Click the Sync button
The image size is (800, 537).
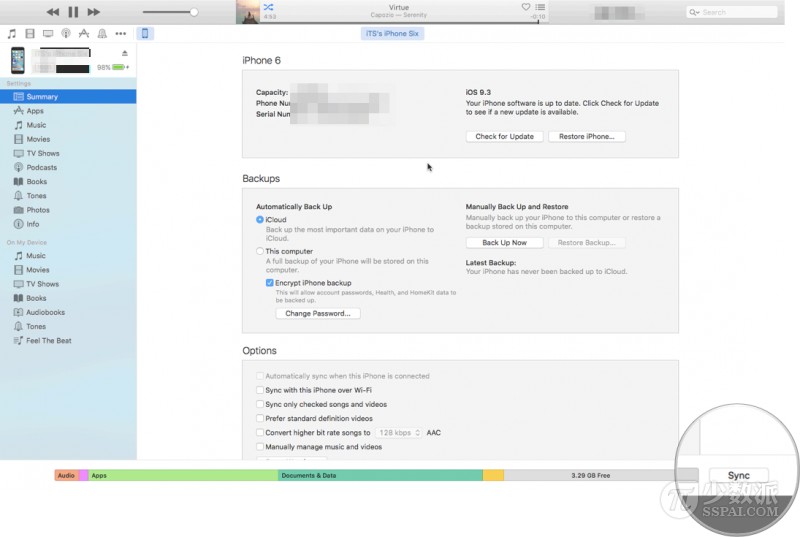coord(738,475)
